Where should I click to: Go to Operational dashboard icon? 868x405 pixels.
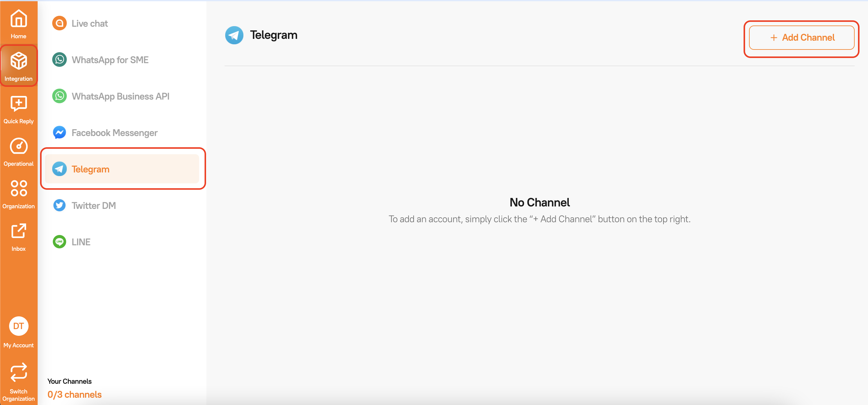[19, 147]
